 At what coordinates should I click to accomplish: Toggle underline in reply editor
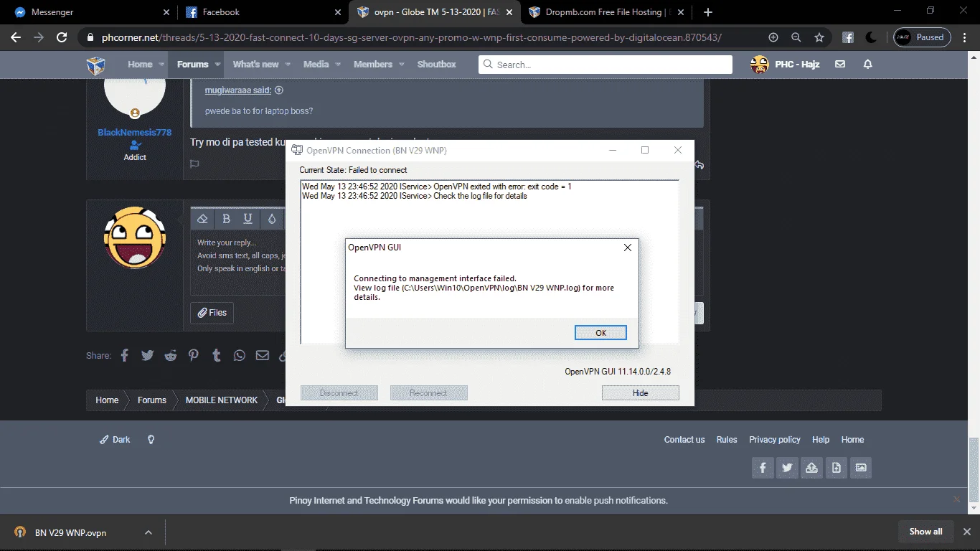pos(248,219)
